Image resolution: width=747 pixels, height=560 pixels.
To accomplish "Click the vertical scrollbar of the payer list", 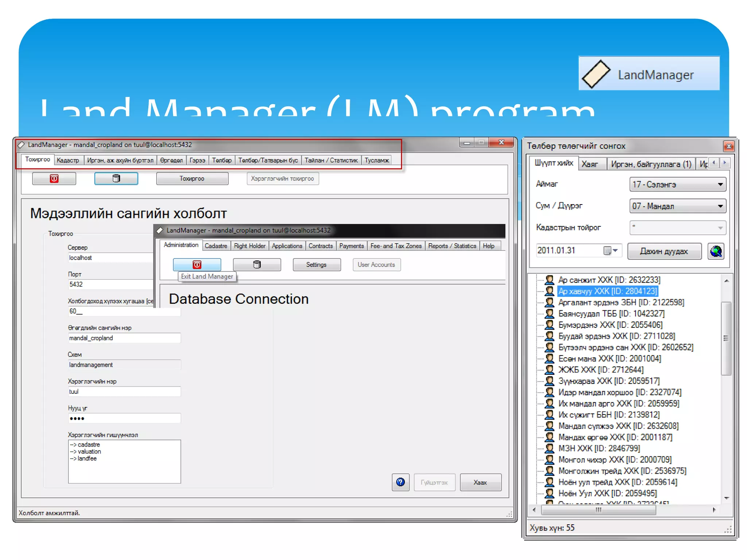I will (x=726, y=338).
